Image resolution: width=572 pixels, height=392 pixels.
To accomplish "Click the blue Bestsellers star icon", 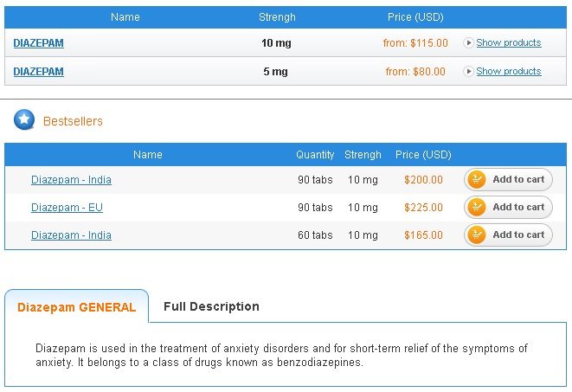I will [x=24, y=120].
